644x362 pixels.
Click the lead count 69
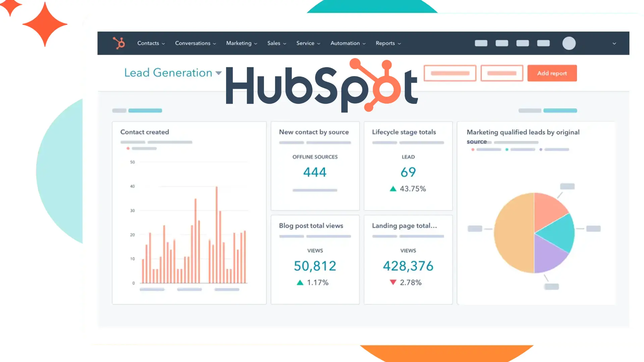point(408,172)
